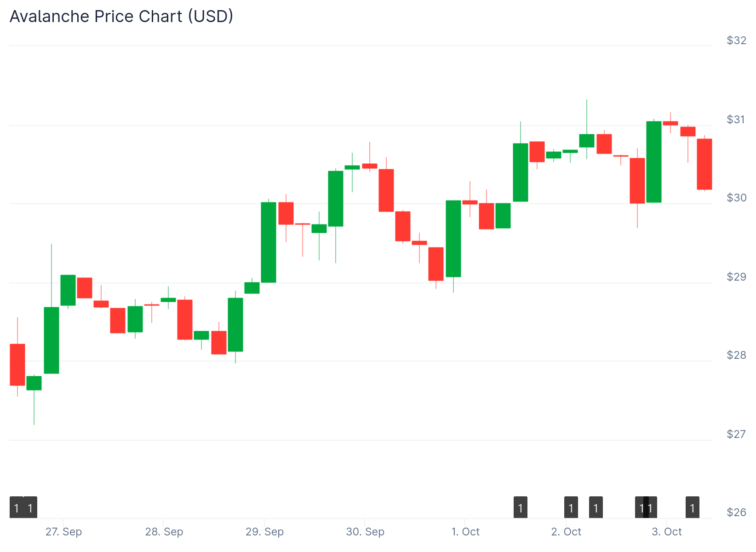Select the last red candle at right edge
The width and height of the screenshot is (756, 552).
[704, 164]
